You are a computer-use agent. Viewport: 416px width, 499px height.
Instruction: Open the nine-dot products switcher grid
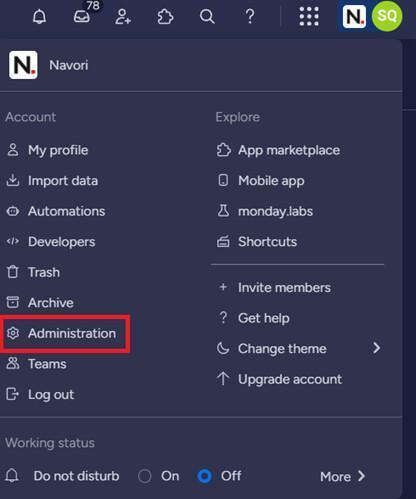pos(309,16)
